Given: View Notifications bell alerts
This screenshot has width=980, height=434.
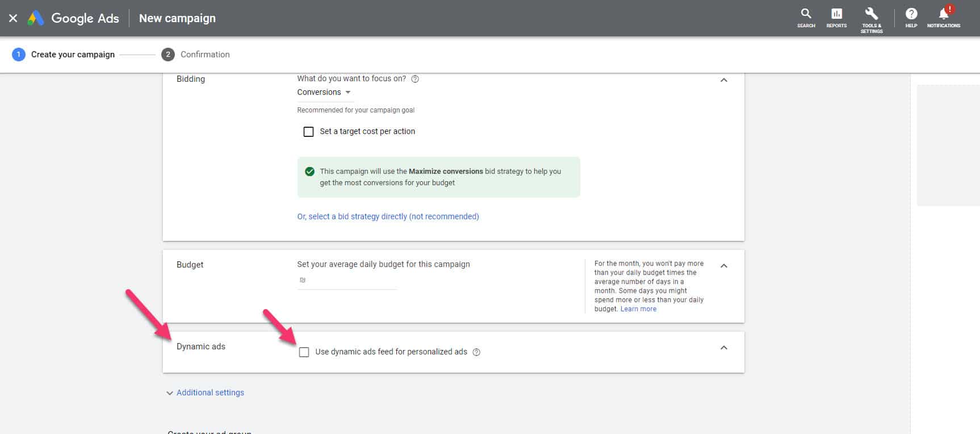Looking at the screenshot, I should (943, 18).
